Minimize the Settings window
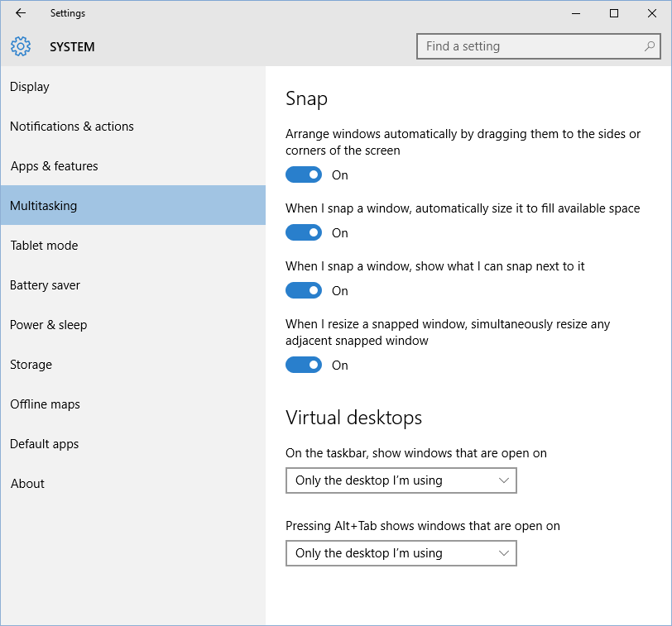Viewport: 672px width, 626px height. pyautogui.click(x=576, y=13)
